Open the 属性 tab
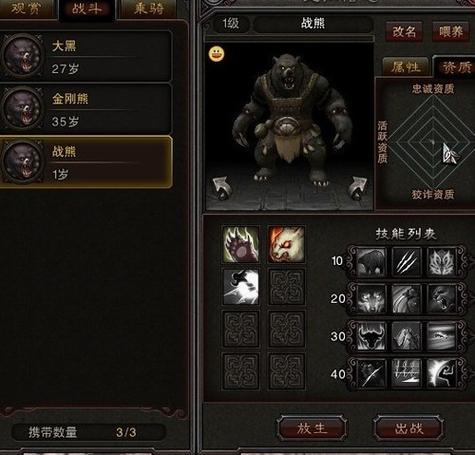 point(406,67)
